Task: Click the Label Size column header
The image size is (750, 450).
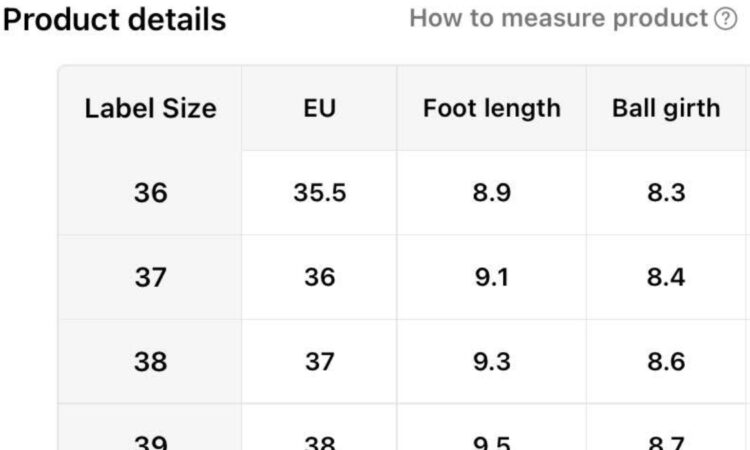Action: 150,108
